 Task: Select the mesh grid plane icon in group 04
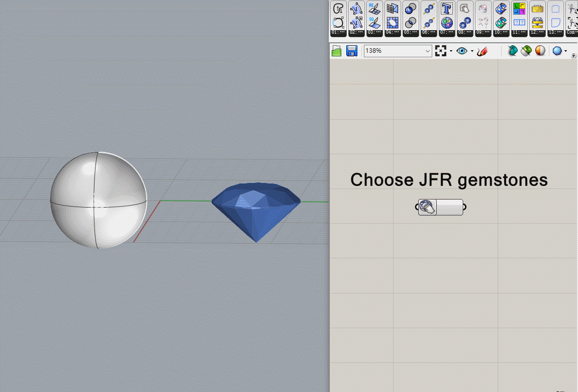tap(392, 9)
